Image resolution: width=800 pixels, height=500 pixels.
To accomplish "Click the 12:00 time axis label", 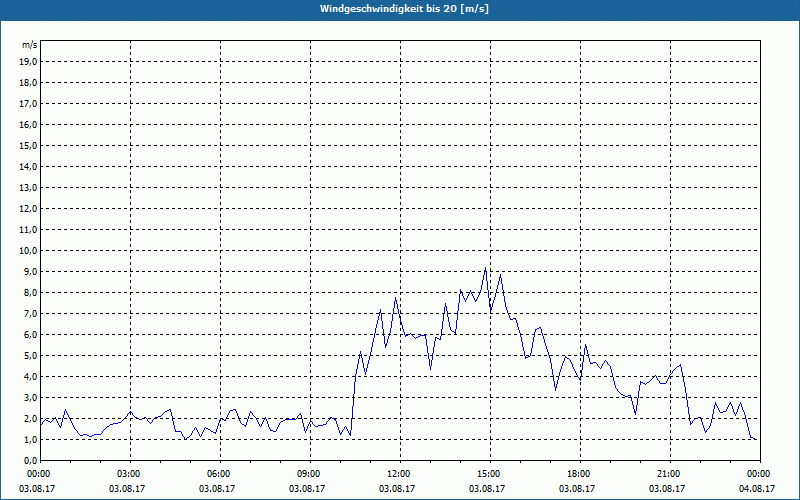I will tap(400, 474).
